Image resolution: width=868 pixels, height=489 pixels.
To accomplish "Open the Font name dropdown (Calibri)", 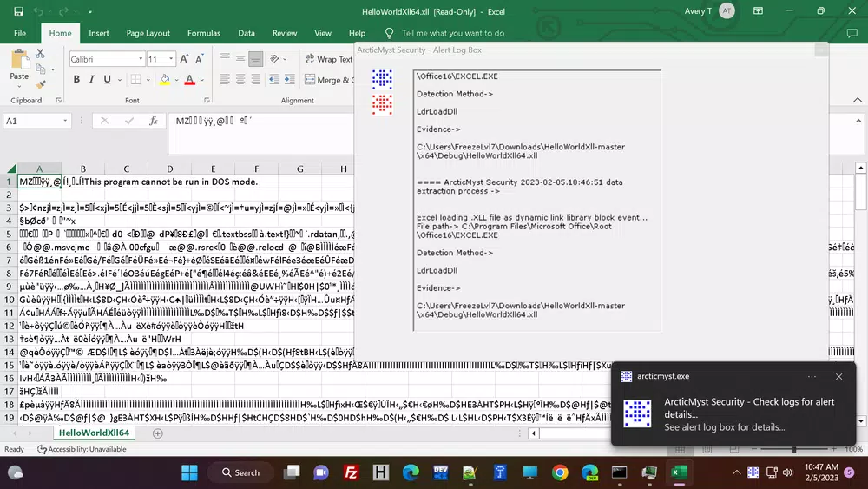I will [x=140, y=59].
